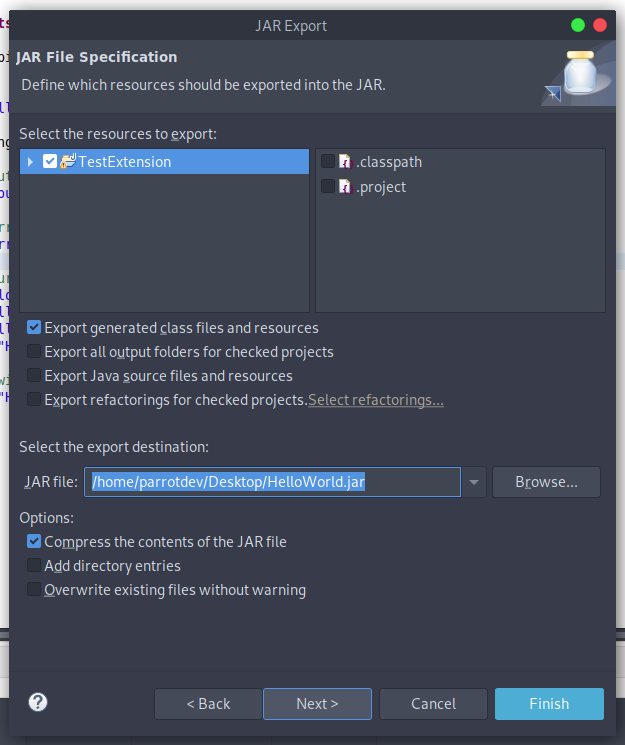
Task: Toggle Compress the contents of the JAR file
Action: pos(35,542)
